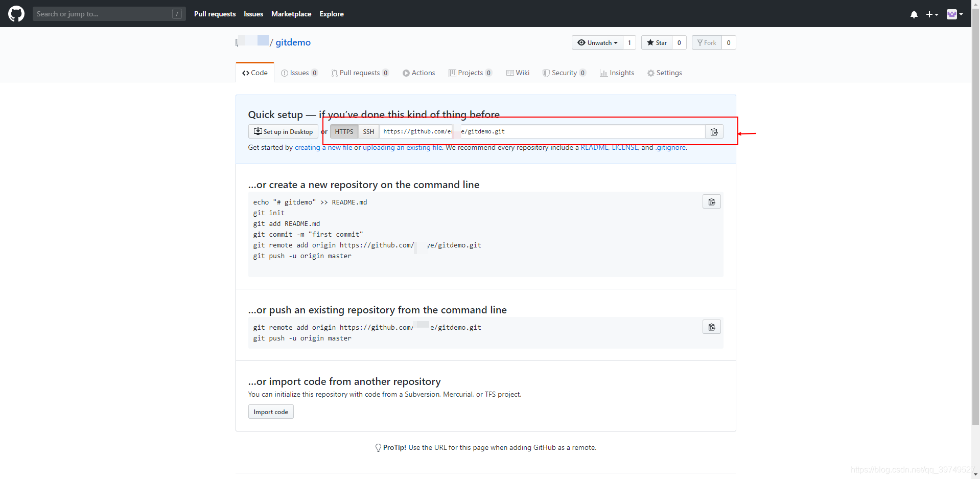This screenshot has width=980, height=479.
Task: Select the HTTPS clone protocol
Action: [x=344, y=131]
